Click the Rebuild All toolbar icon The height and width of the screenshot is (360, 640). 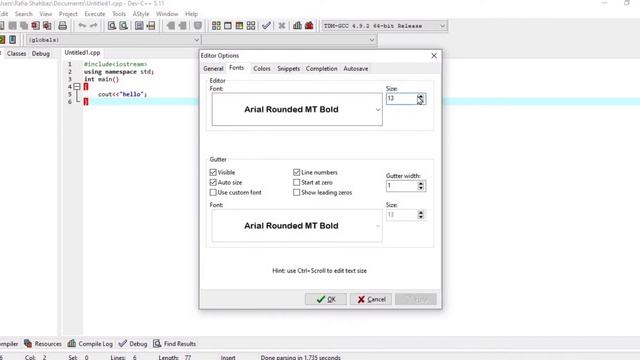pyautogui.click(x=251, y=26)
